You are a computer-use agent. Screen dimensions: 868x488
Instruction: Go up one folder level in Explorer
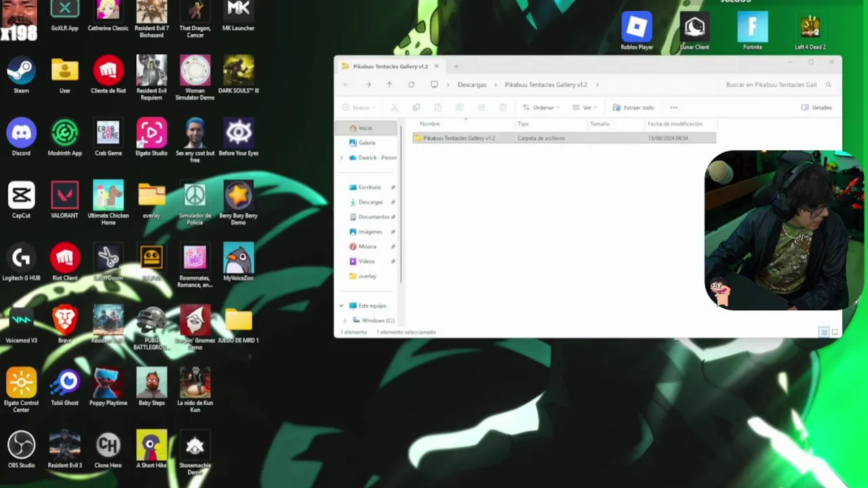point(389,85)
